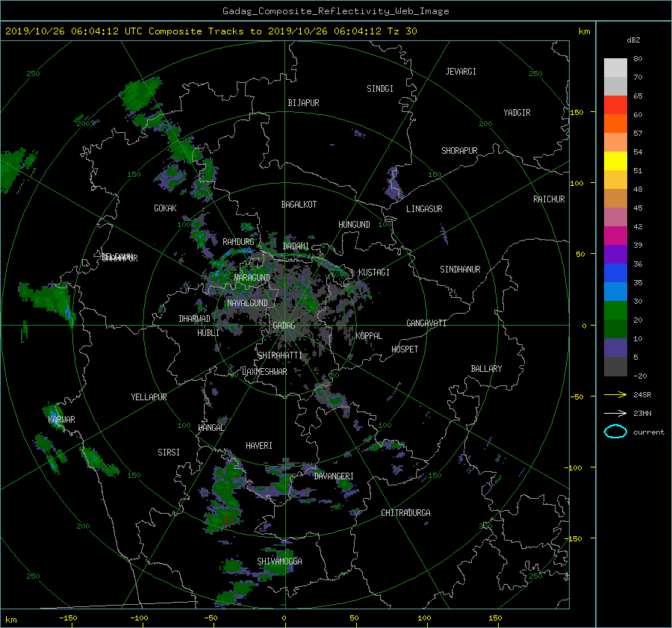Viewport: 672px width, 628px height.
Task: Select the KOPPAL city label
Action: [x=369, y=336]
